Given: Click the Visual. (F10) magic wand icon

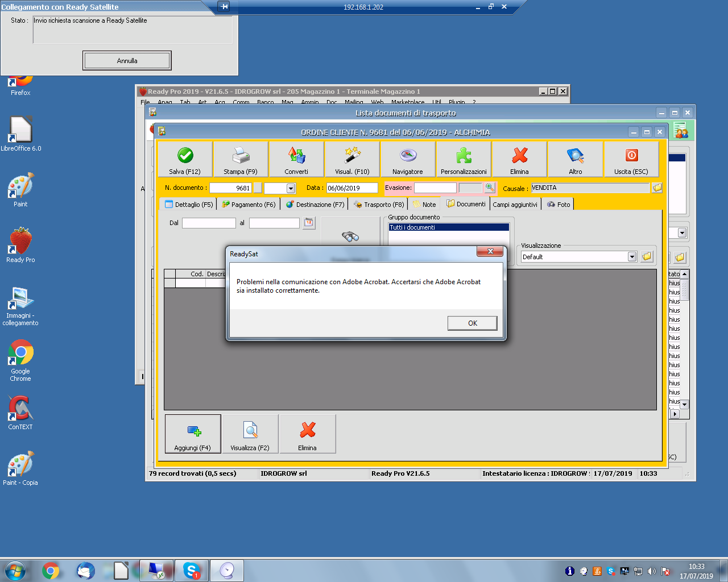Looking at the screenshot, I should (352, 155).
